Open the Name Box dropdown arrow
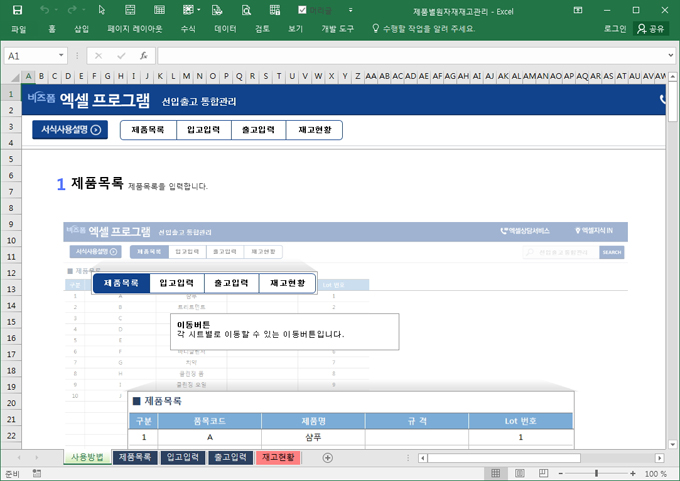Screen dimensions: 680x481 click(x=61, y=56)
